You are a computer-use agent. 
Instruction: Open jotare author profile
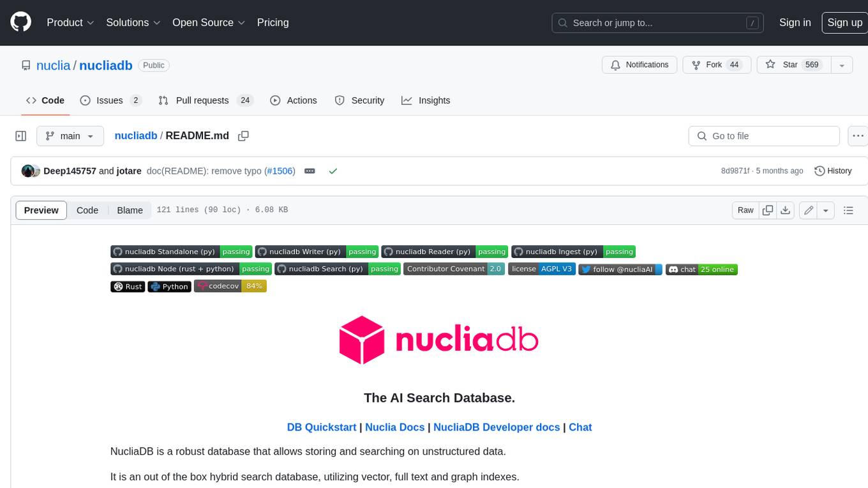click(x=129, y=171)
